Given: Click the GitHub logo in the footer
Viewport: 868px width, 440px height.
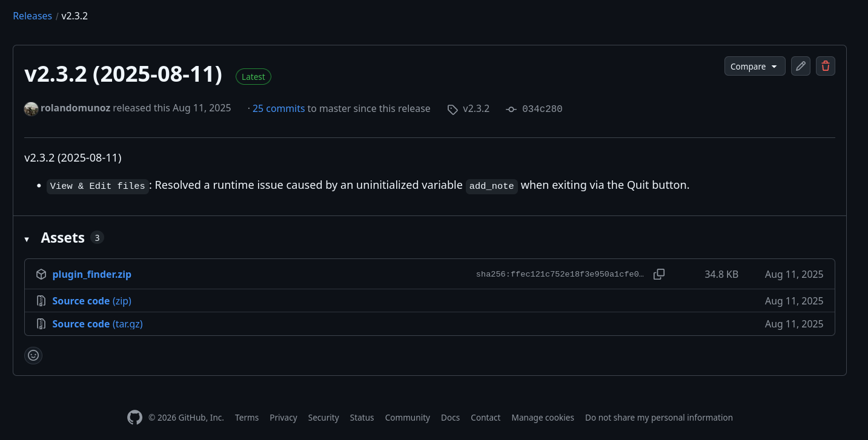Looking at the screenshot, I should coord(134,417).
